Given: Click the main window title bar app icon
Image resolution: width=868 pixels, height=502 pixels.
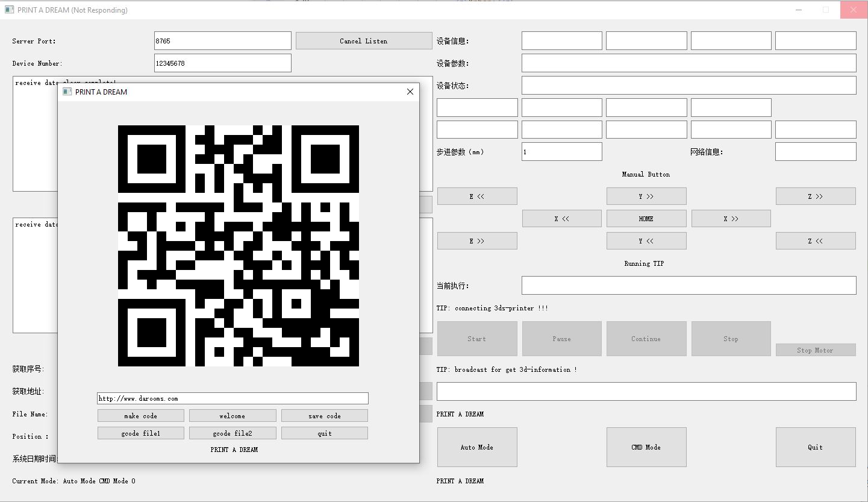Looking at the screenshot, I should pyautogui.click(x=9, y=10).
